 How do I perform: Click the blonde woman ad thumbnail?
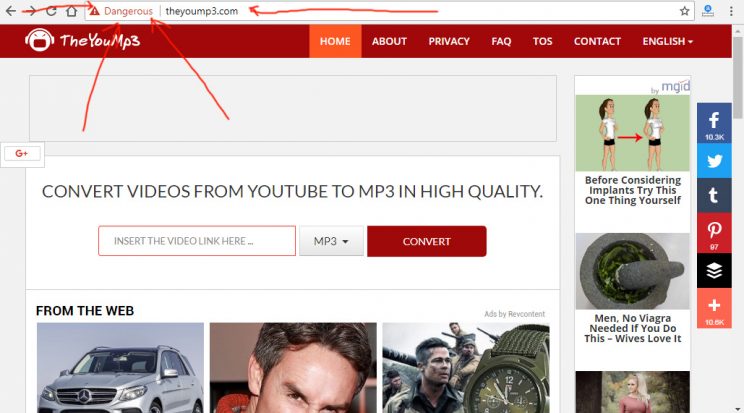(x=632, y=392)
